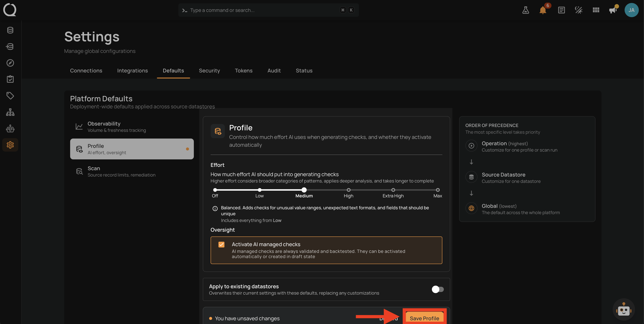The image size is (644, 324).
Task: Uncheck Activate AI managed checks
Action: coord(221,244)
